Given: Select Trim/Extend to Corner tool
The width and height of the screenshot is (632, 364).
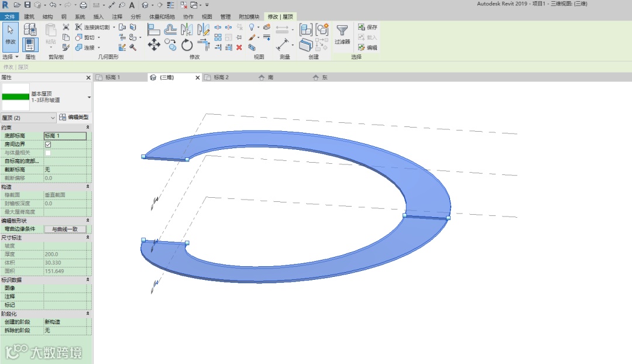Looking at the screenshot, I should [203, 44].
